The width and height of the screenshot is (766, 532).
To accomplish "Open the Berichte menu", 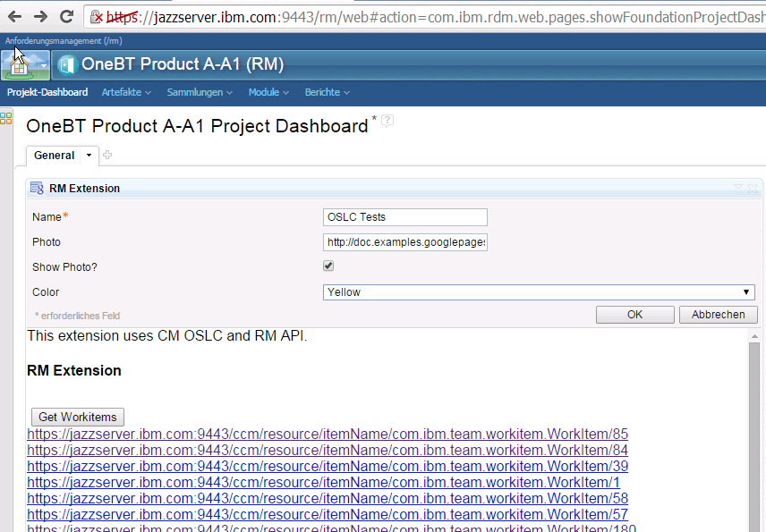I will pyautogui.click(x=327, y=92).
